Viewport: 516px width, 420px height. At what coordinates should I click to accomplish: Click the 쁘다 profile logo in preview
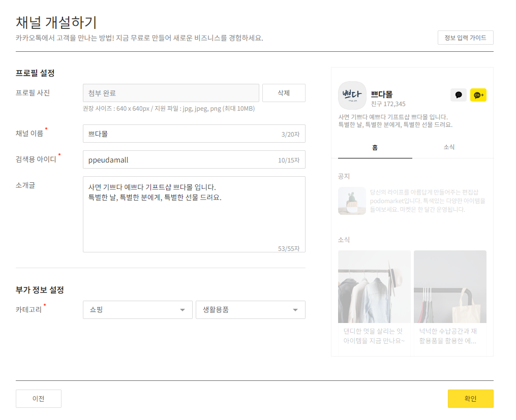352,95
